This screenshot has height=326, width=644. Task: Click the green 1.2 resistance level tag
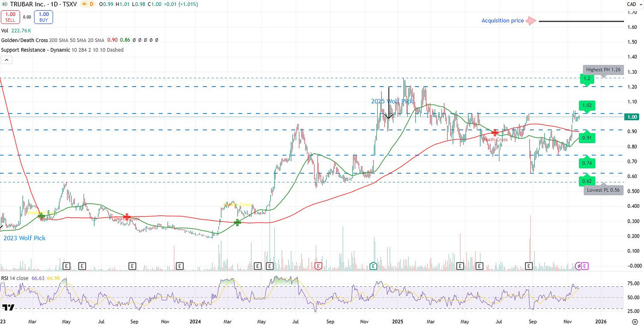click(587, 79)
